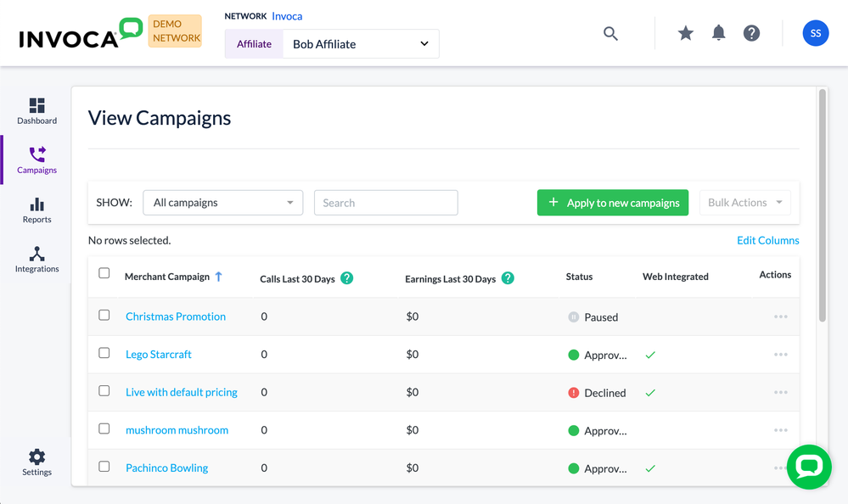848x504 pixels.
Task: Go to Reports in the sidebar
Action: click(x=37, y=210)
